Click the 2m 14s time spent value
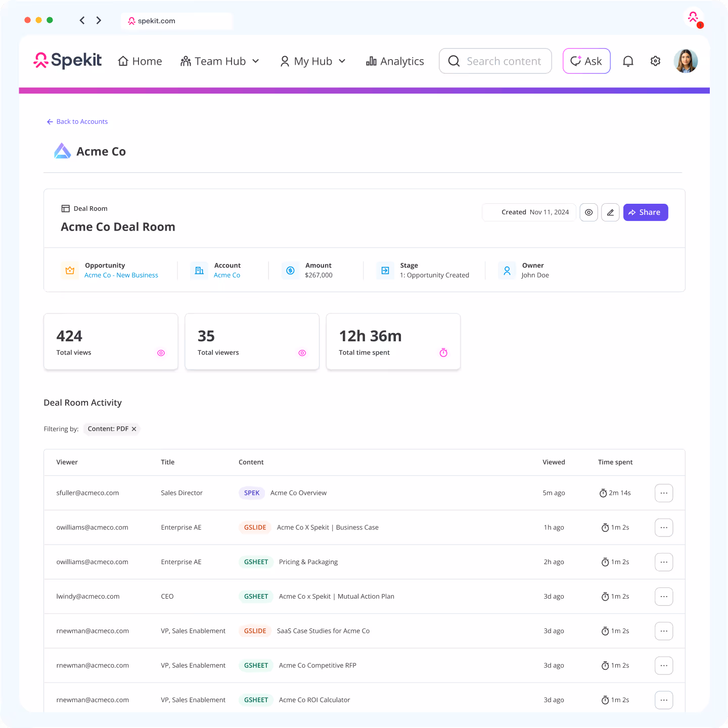728x728 pixels. pos(615,493)
